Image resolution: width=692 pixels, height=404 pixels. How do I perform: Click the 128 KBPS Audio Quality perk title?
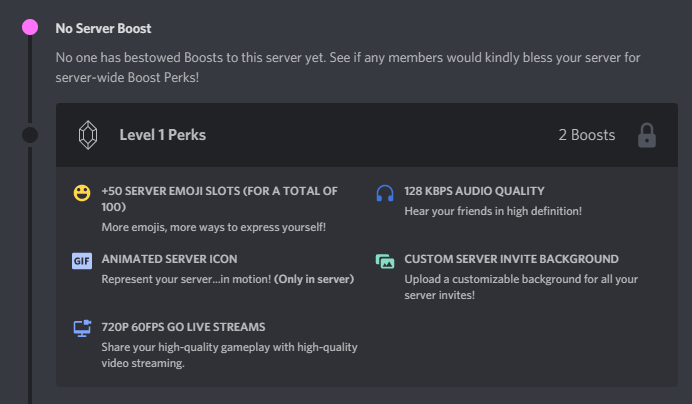(474, 191)
